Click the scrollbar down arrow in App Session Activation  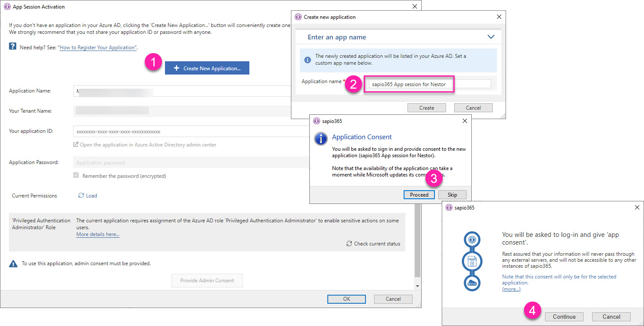[417, 286]
